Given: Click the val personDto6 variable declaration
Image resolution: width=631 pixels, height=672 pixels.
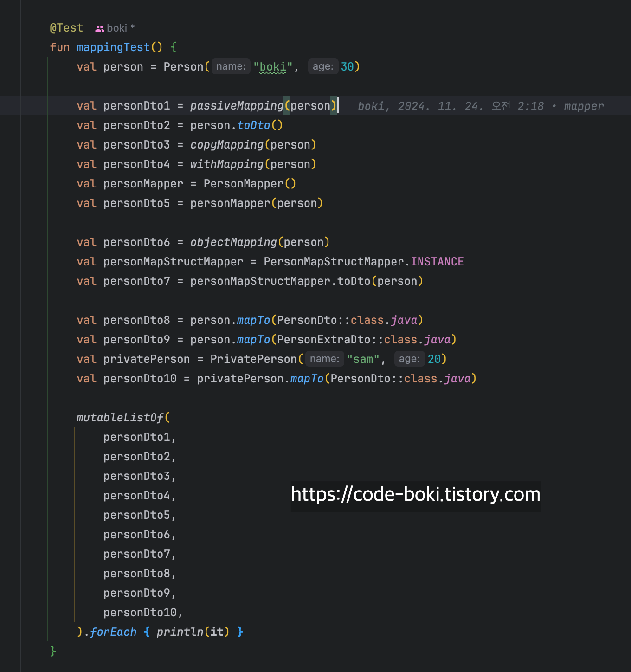Looking at the screenshot, I should pos(136,242).
